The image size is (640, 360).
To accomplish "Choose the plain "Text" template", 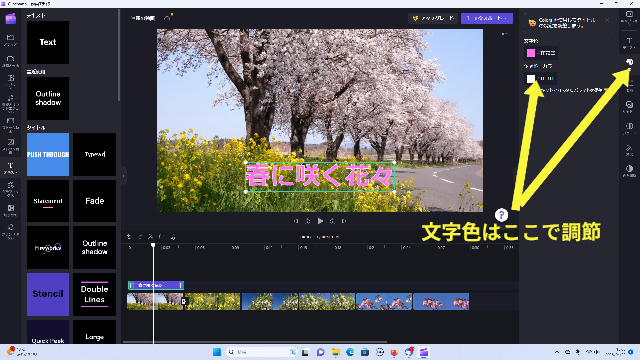I will tap(48, 42).
